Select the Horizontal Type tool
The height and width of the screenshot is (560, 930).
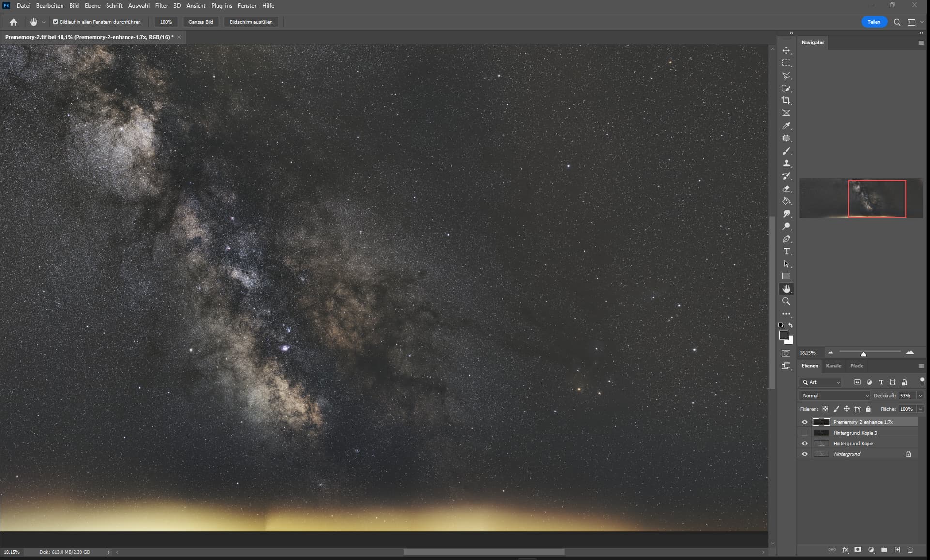click(786, 251)
